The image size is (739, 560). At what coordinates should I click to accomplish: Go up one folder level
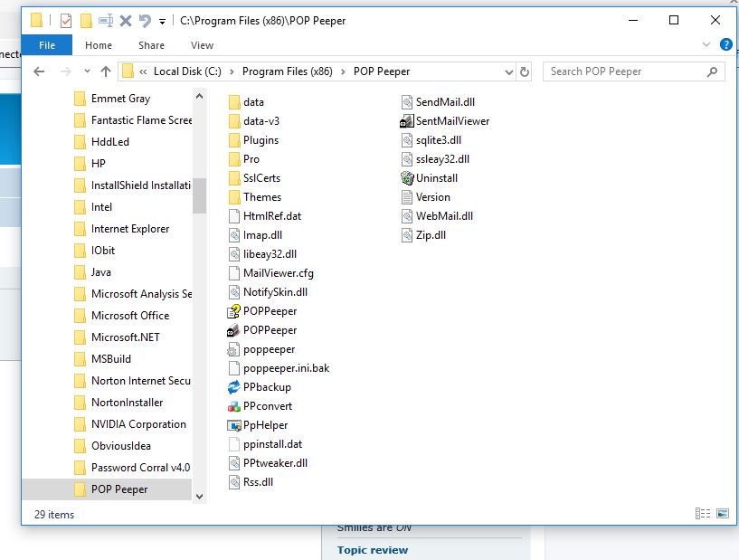[106, 71]
